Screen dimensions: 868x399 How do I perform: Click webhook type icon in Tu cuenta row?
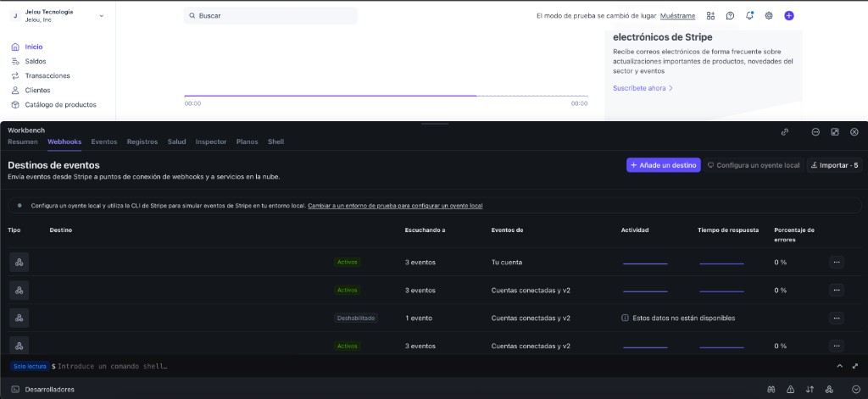click(x=19, y=263)
